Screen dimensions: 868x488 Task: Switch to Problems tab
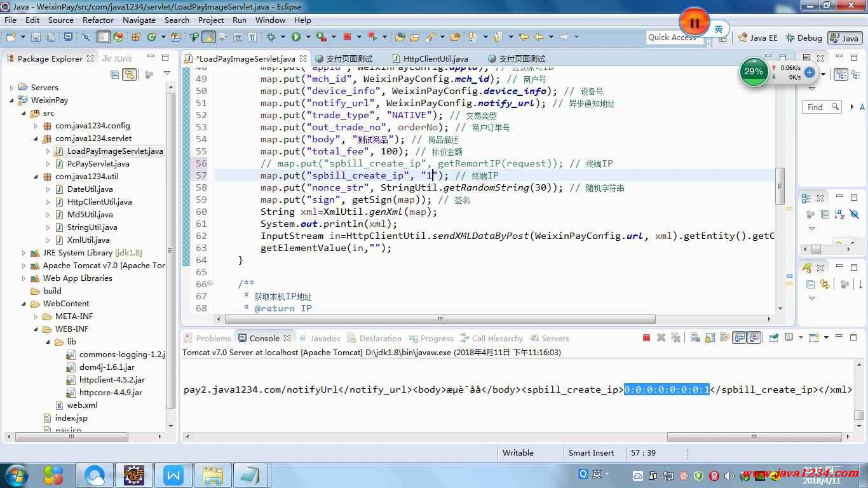[207, 338]
